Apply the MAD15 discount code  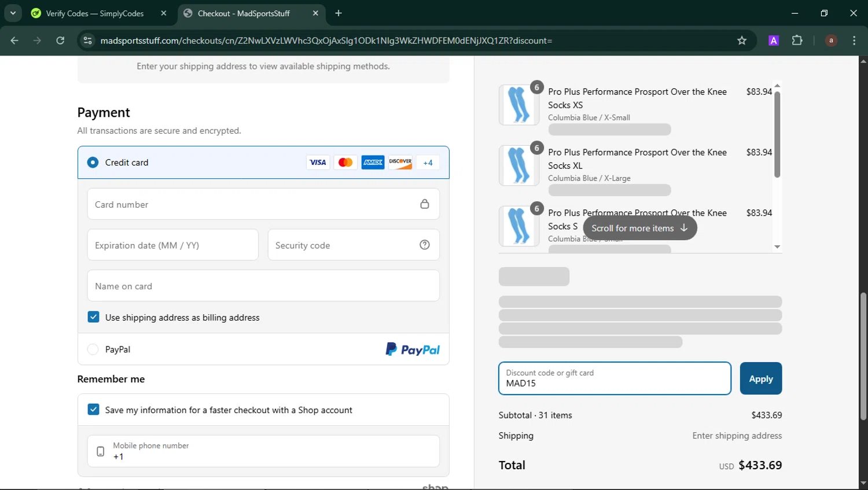pos(761,378)
